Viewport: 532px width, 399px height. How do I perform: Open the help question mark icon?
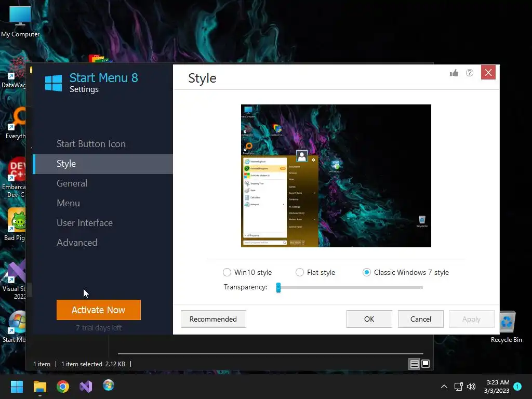pyautogui.click(x=470, y=73)
